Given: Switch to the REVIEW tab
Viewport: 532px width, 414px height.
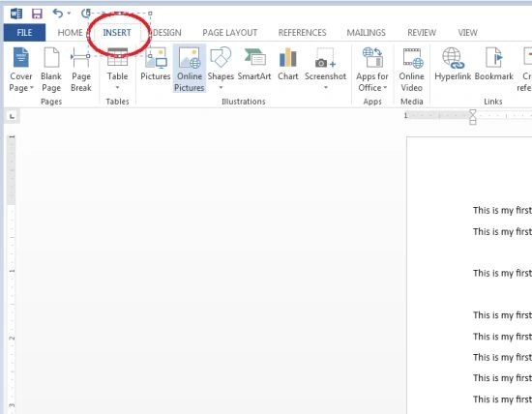Looking at the screenshot, I should point(422,33).
